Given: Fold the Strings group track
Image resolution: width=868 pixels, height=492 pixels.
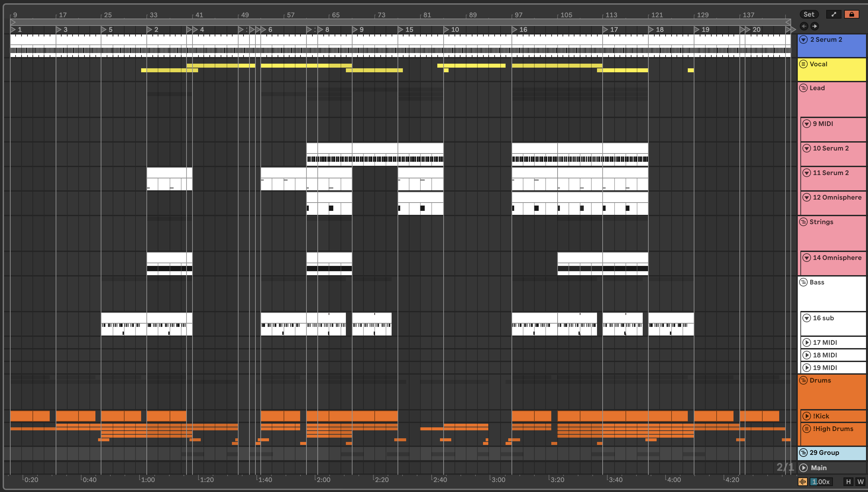Looking at the screenshot, I should (x=803, y=222).
